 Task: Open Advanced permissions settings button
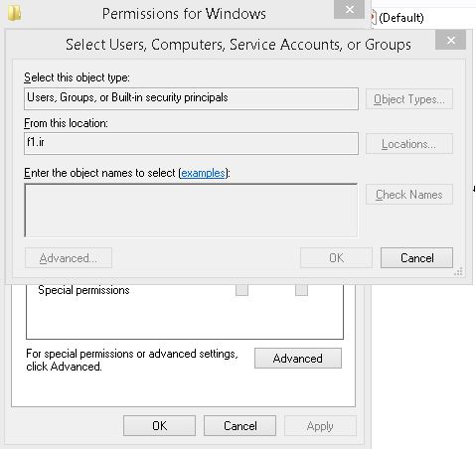click(x=298, y=358)
